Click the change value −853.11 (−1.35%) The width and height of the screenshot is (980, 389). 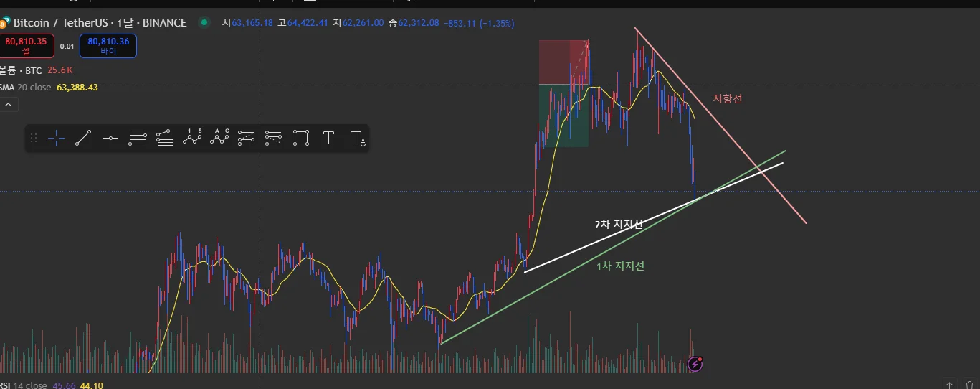tap(479, 23)
